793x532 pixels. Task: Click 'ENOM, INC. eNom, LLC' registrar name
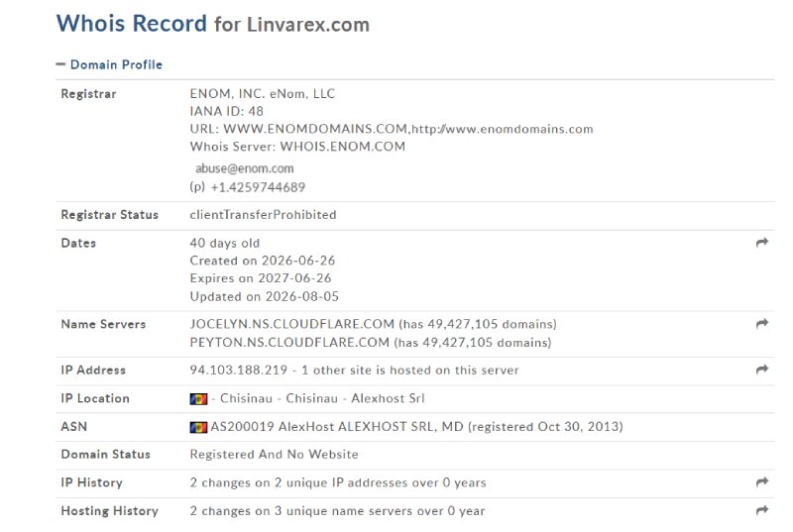click(262, 93)
